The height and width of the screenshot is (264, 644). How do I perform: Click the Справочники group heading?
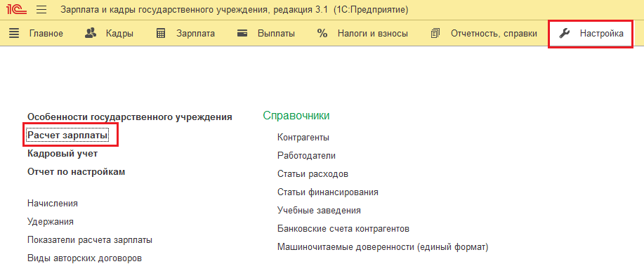(x=296, y=116)
